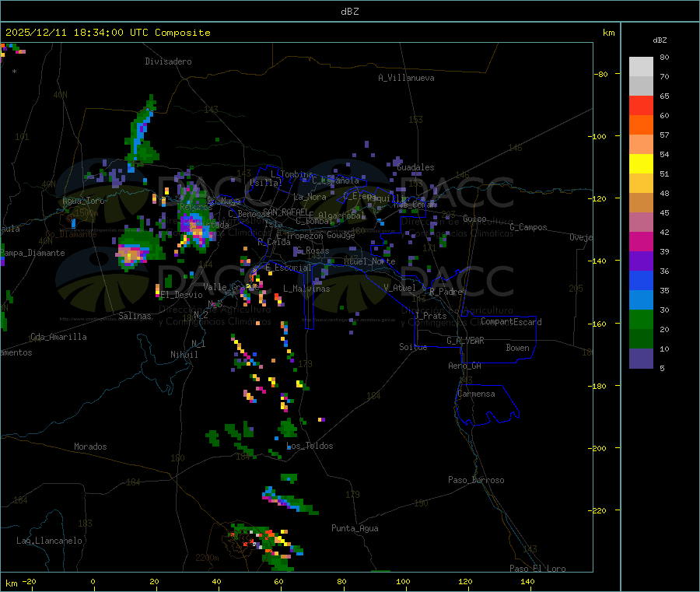Click the Punta_Agua label
The width and height of the screenshot is (700, 592).
355,528
